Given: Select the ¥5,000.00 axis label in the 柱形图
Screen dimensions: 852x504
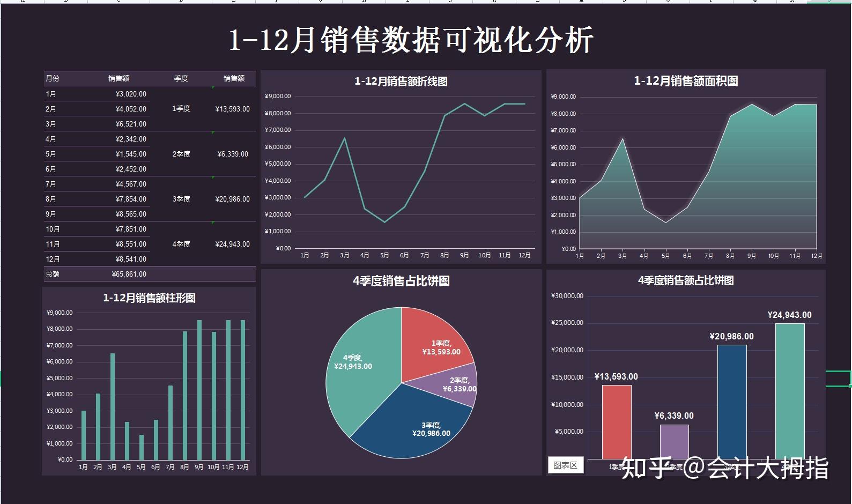Looking at the screenshot, I should click(60, 378).
